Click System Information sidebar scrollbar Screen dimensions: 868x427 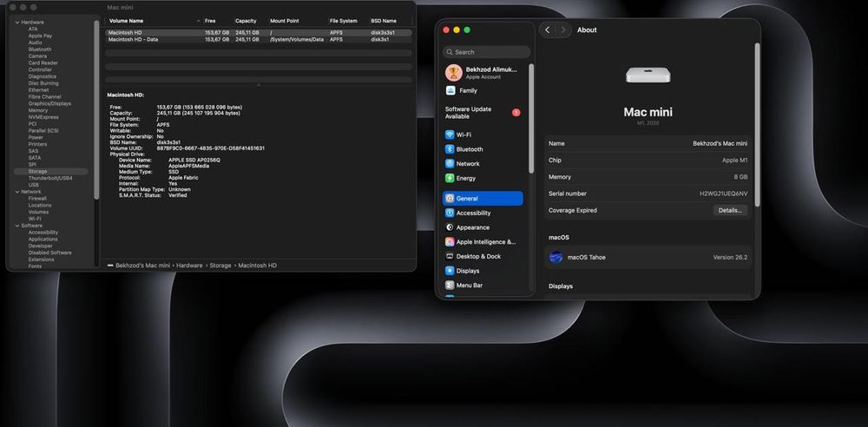coord(97,109)
